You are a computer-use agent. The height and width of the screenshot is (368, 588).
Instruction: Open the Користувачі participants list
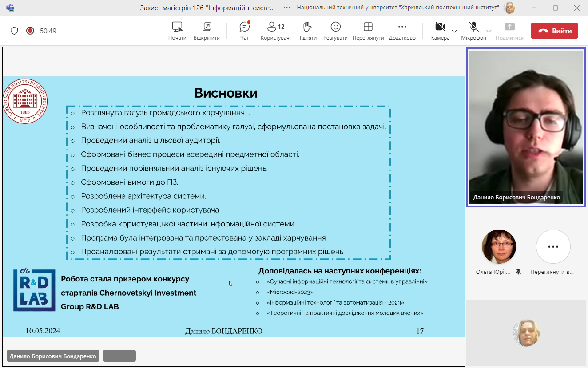pyautogui.click(x=275, y=31)
